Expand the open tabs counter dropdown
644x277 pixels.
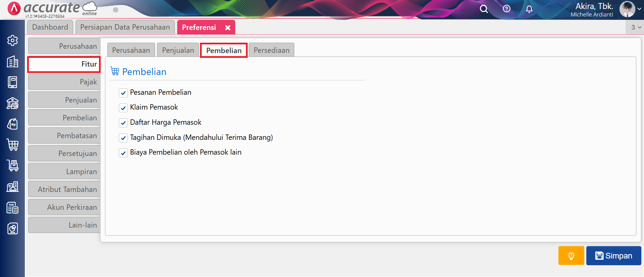[x=636, y=27]
